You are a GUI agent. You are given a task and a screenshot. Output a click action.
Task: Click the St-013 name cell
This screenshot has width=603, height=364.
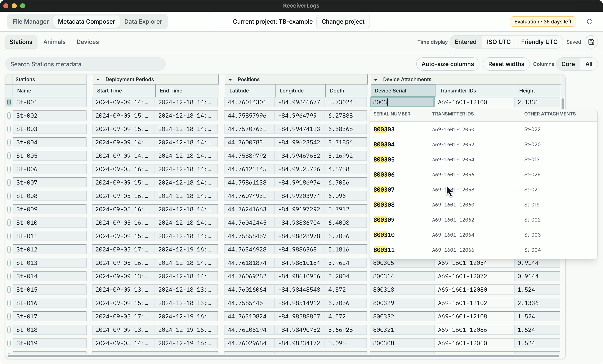click(50, 263)
